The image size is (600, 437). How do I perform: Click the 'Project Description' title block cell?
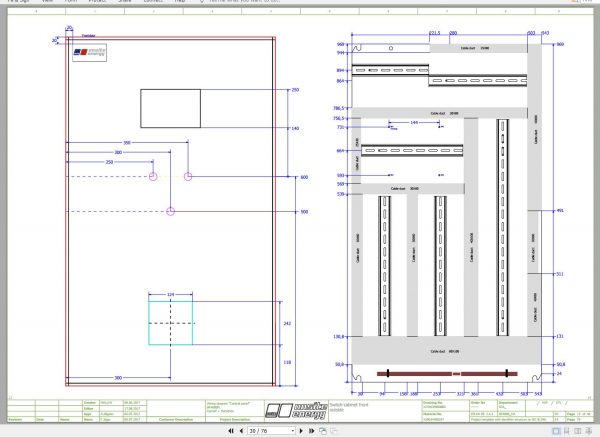click(x=235, y=420)
